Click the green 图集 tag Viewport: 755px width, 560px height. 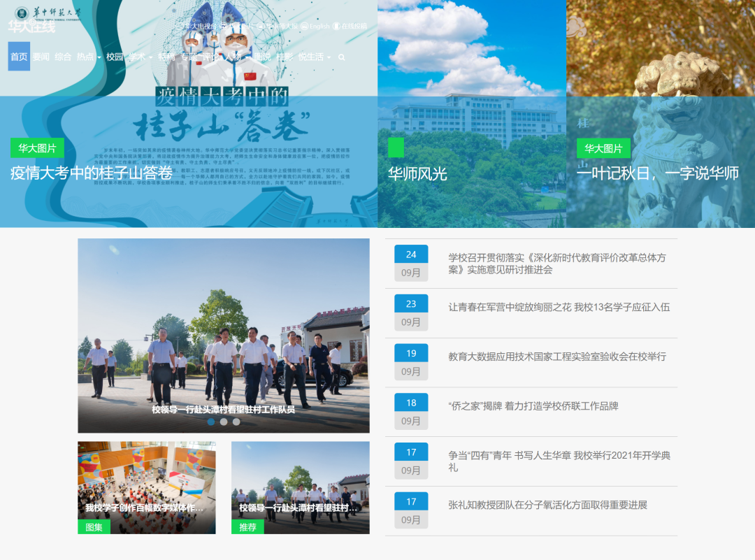(x=94, y=527)
